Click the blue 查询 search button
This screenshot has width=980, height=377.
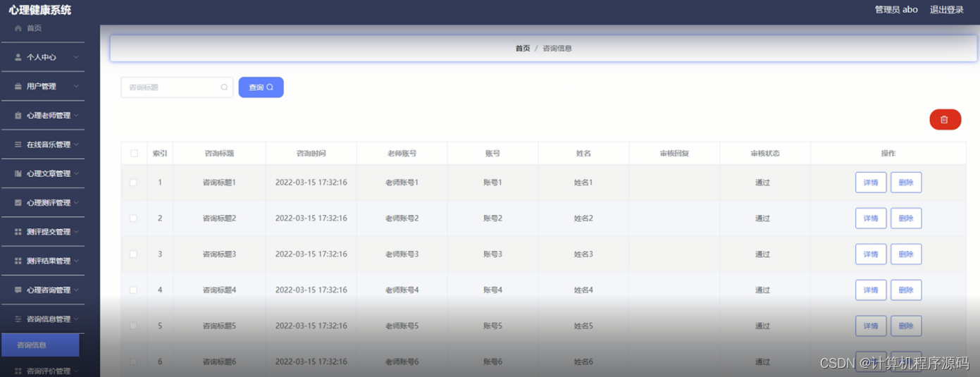click(261, 87)
